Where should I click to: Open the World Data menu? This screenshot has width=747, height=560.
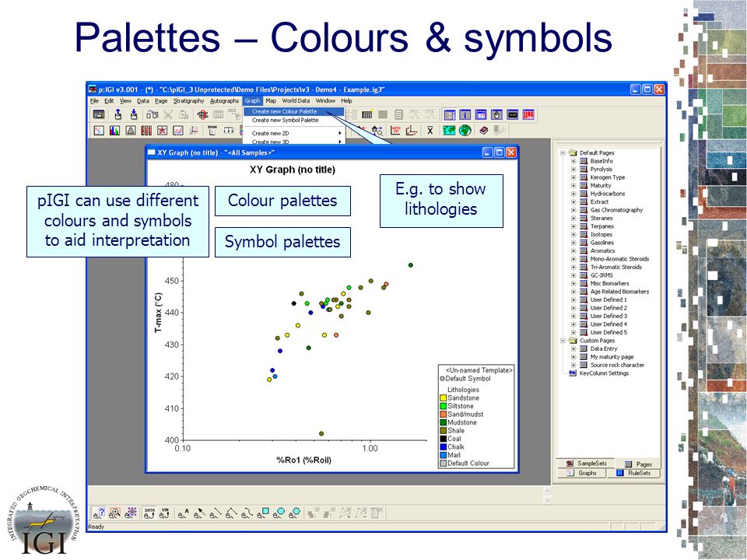(x=296, y=101)
